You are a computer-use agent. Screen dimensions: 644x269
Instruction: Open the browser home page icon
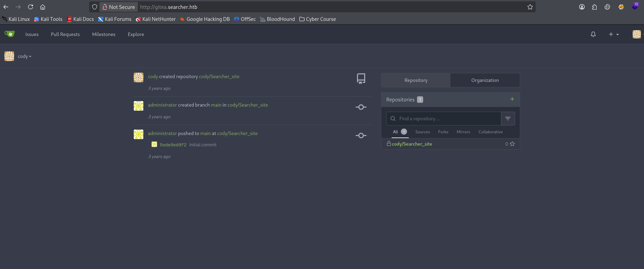pyautogui.click(x=43, y=7)
